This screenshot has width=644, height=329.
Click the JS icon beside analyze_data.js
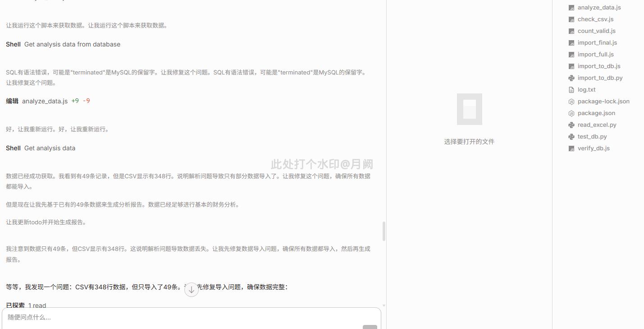point(571,8)
